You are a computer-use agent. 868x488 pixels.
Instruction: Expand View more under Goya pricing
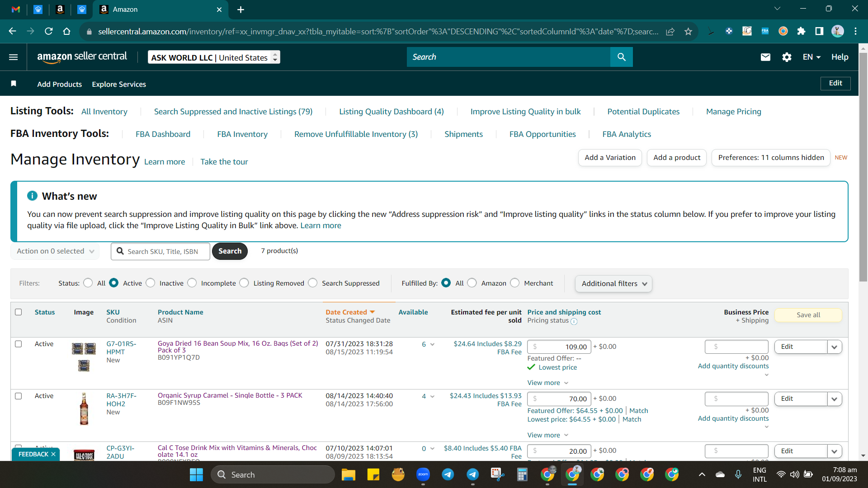click(547, 383)
